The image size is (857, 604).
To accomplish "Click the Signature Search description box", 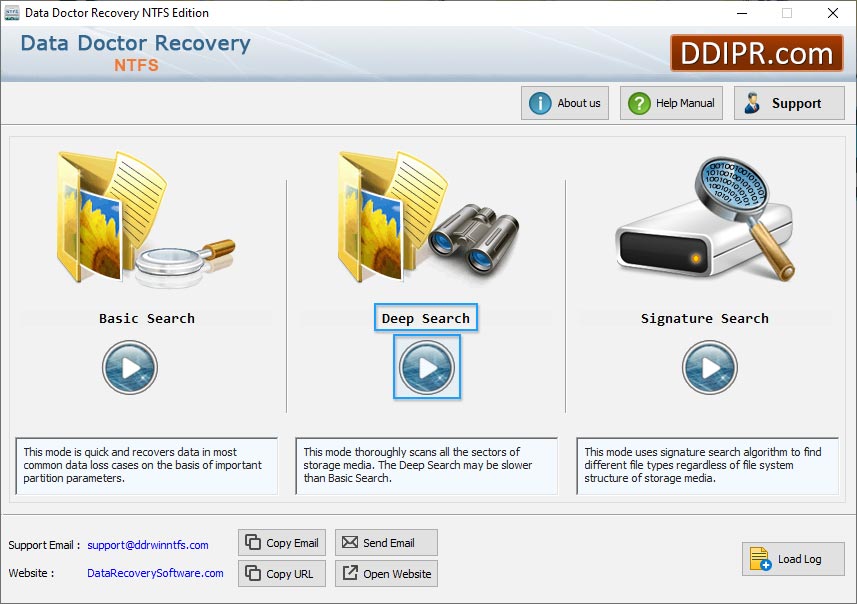I will [707, 466].
